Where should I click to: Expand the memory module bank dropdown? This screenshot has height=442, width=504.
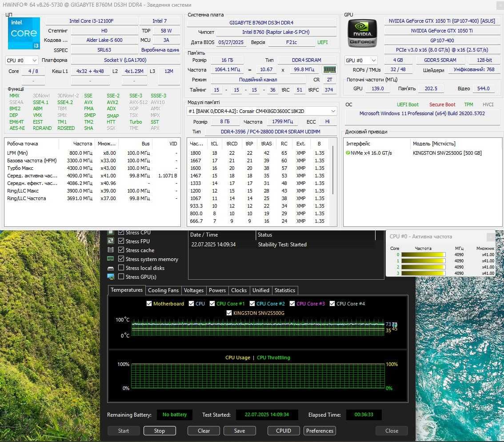click(262, 111)
